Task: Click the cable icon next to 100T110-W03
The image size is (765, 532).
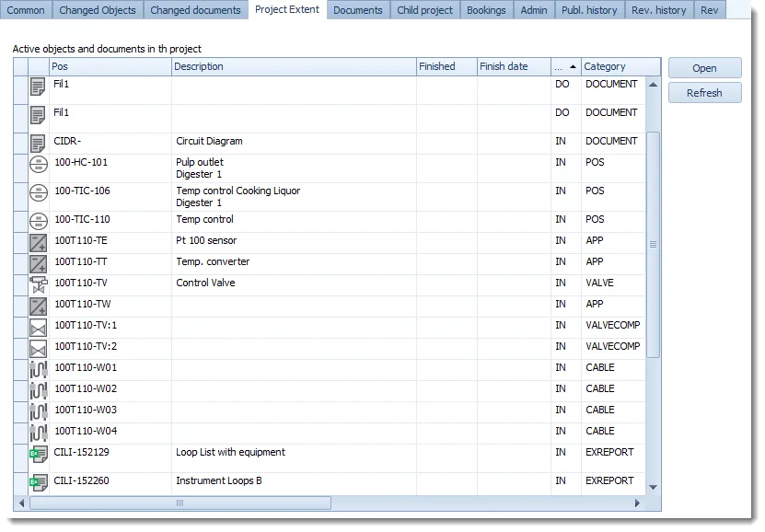Action: [x=39, y=412]
